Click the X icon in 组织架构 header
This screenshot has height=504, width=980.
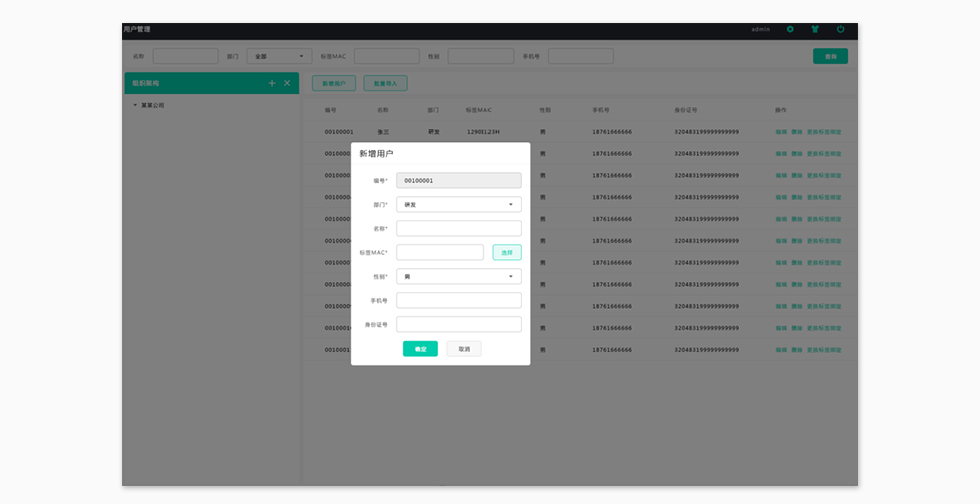coord(287,83)
